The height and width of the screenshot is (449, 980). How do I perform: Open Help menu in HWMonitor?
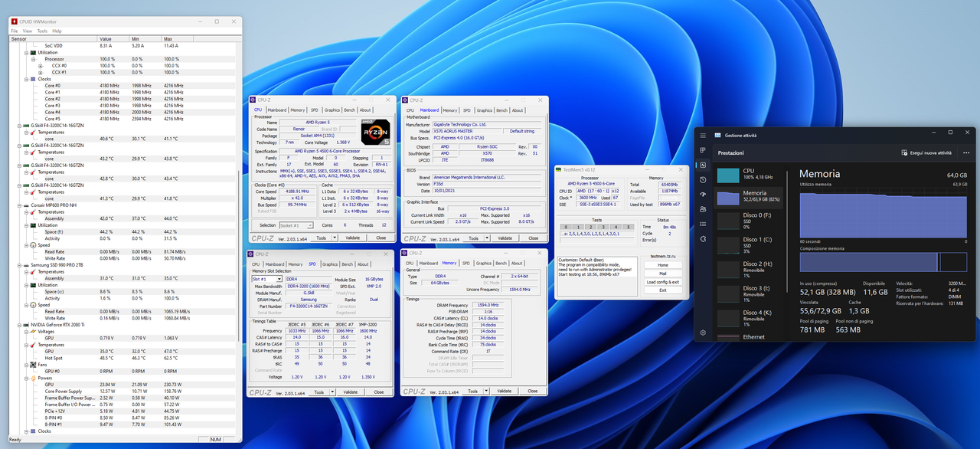[57, 31]
